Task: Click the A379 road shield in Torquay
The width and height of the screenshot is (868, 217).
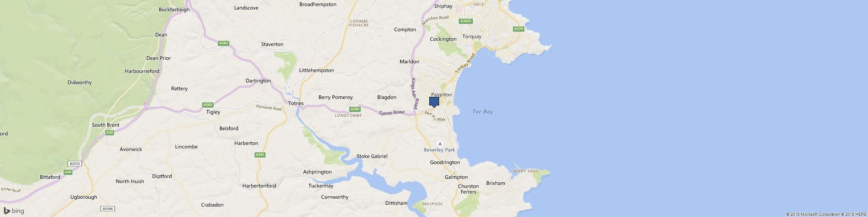Action: coord(518,29)
